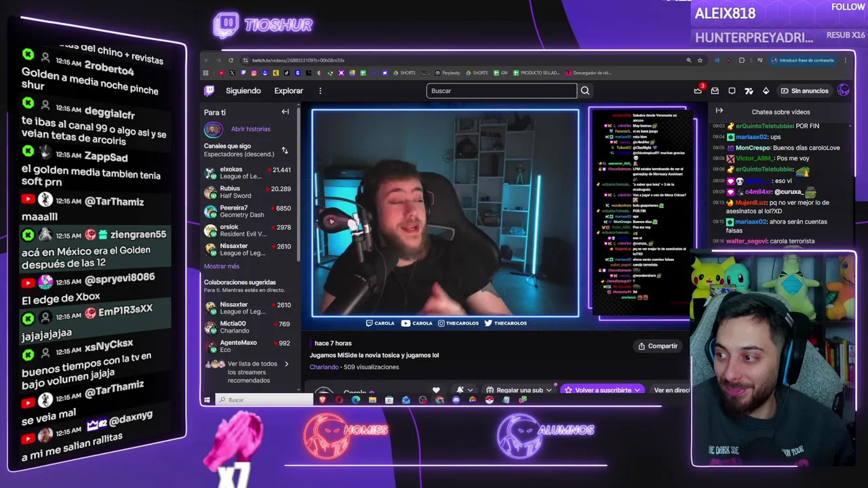Toggle channel sort order by viewers
Viewport: 868px width, 488px height.
pos(285,150)
